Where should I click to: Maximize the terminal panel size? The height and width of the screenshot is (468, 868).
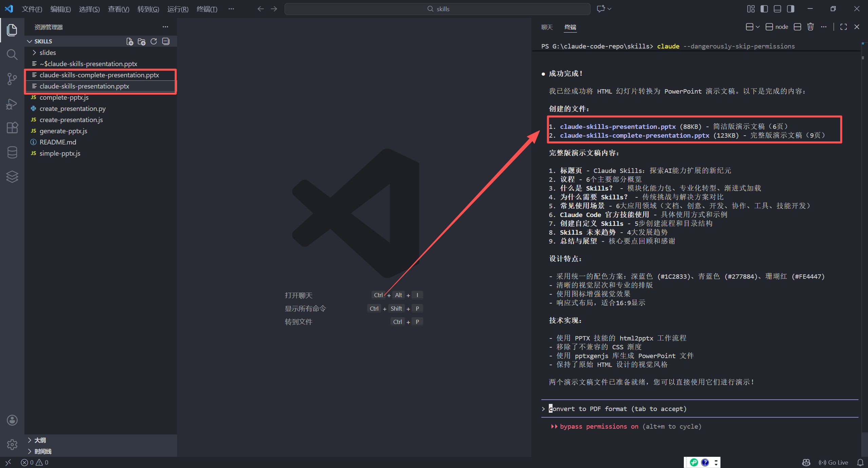point(844,27)
